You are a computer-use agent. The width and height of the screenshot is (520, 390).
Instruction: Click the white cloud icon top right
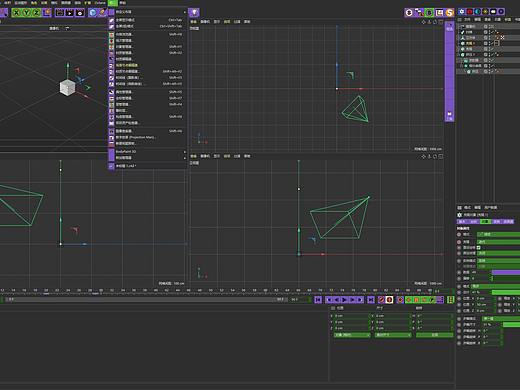[493, 12]
